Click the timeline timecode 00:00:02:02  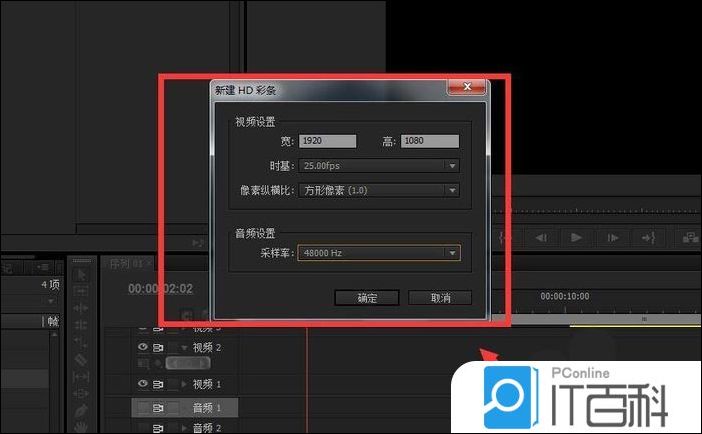pyautogui.click(x=160, y=289)
